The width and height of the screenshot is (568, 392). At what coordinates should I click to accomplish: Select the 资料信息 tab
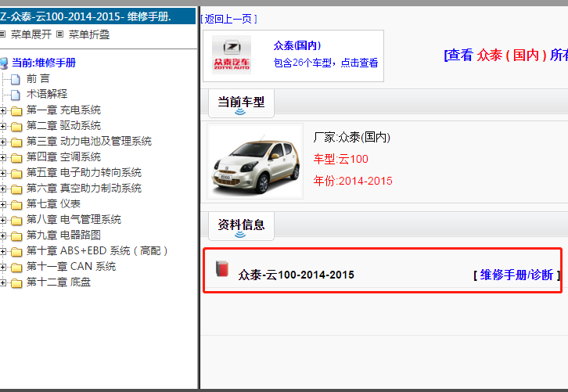pos(241,225)
